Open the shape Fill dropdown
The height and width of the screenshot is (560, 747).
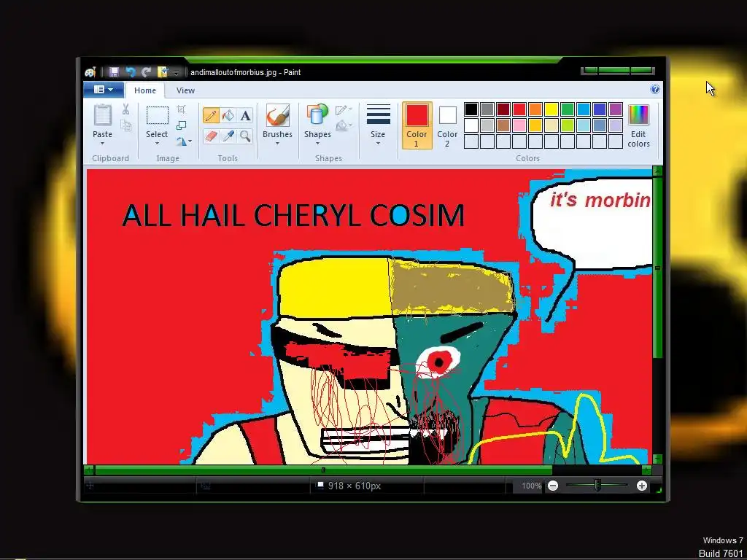344,125
